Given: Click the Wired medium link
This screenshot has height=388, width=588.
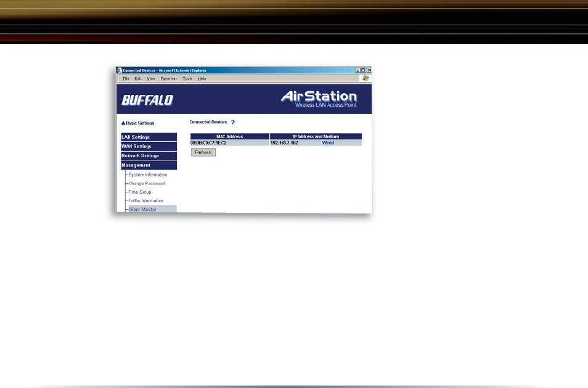Looking at the screenshot, I should click(x=328, y=143).
